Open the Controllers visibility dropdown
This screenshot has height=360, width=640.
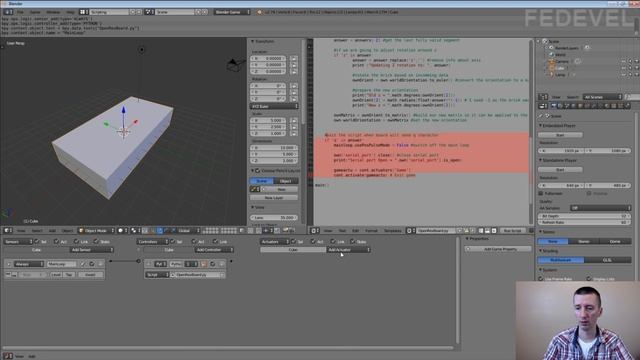coord(152,242)
